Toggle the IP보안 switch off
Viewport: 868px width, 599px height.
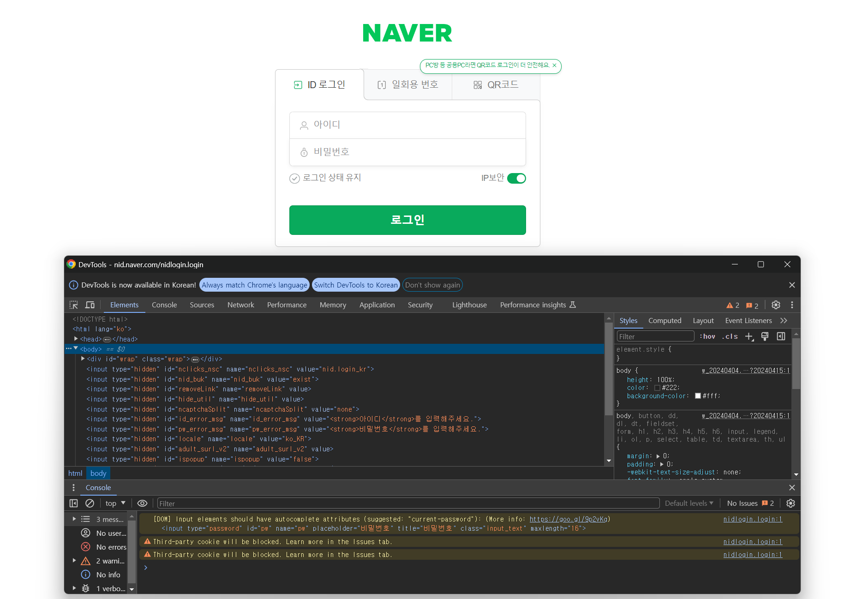(516, 178)
